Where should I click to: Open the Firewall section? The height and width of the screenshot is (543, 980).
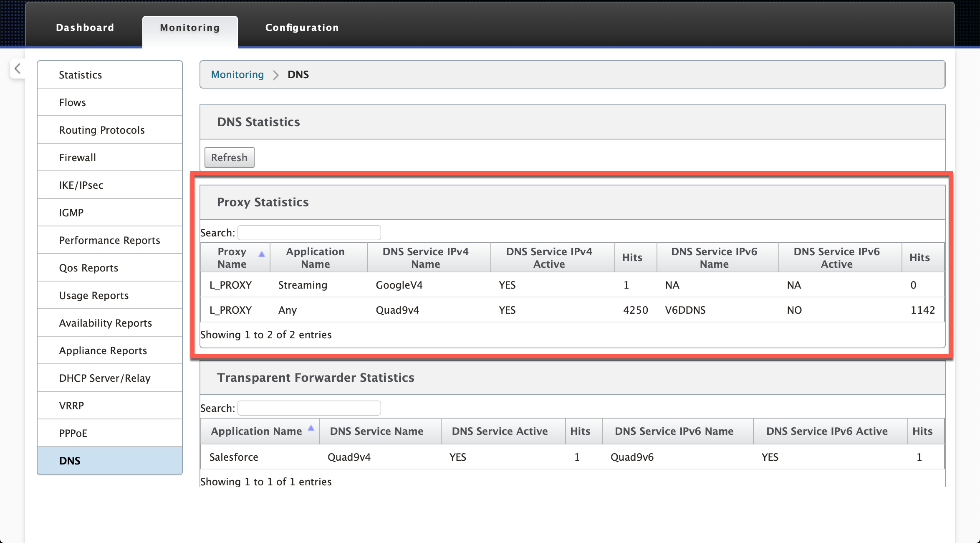pos(110,157)
